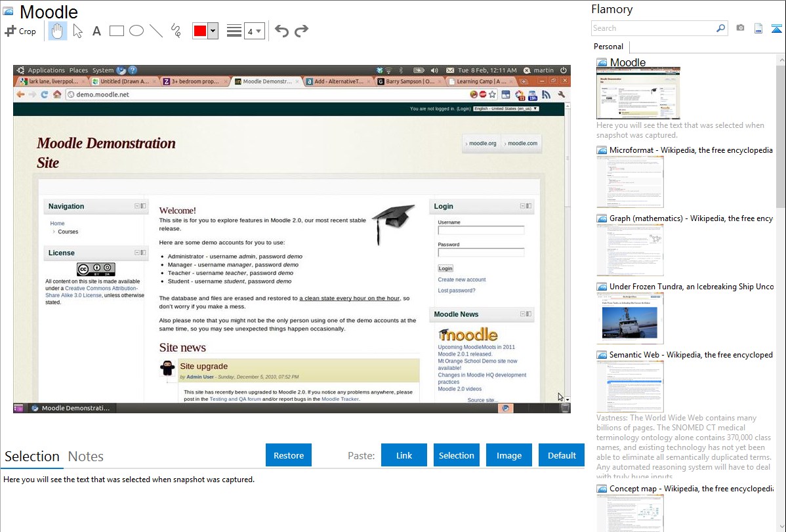This screenshot has height=532, width=786.
Task: Redo the last undone action
Action: click(x=301, y=31)
